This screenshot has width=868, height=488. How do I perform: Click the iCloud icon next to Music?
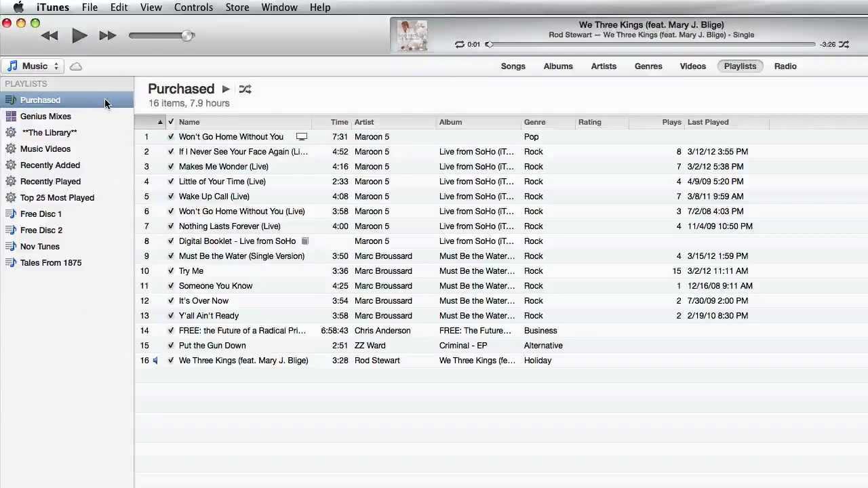tap(76, 66)
